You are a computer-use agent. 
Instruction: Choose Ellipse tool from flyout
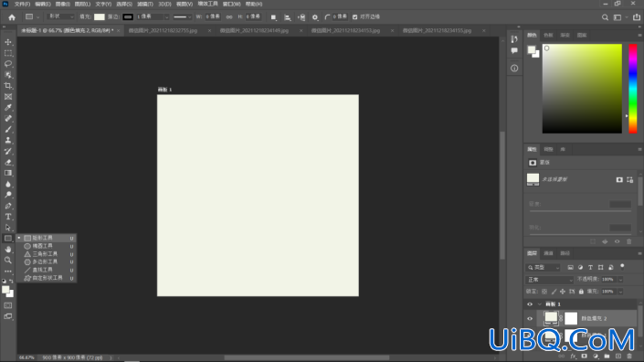[46, 246]
